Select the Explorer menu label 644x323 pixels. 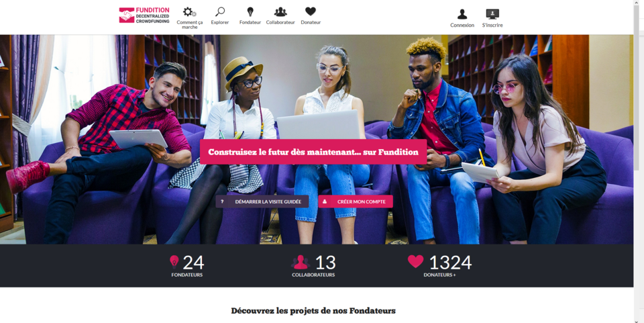coord(220,22)
